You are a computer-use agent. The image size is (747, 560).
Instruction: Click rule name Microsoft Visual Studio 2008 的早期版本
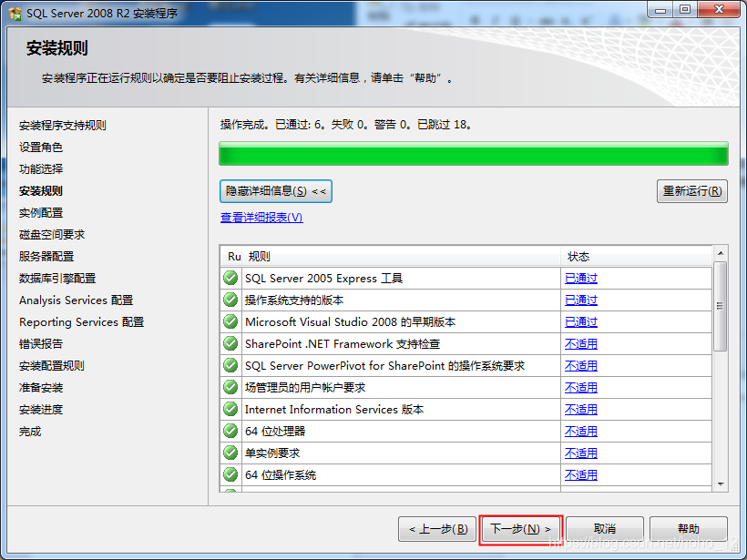click(350, 322)
